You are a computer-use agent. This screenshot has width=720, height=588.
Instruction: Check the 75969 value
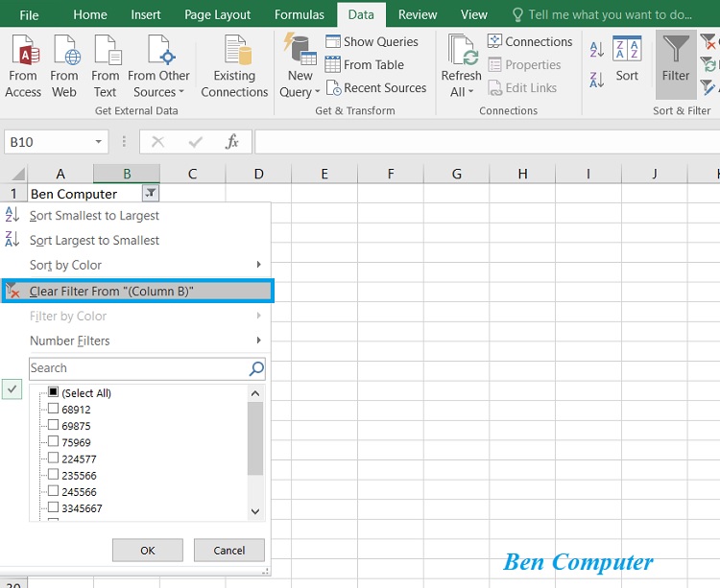(x=53, y=441)
